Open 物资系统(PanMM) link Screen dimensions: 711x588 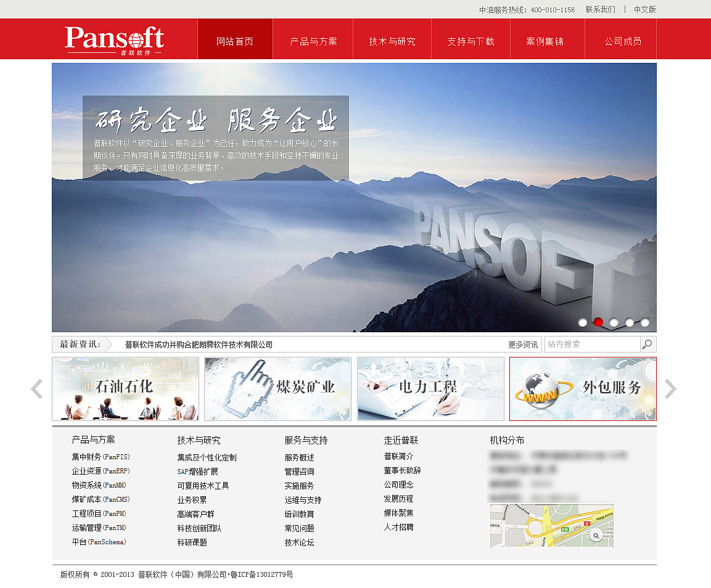click(99, 485)
